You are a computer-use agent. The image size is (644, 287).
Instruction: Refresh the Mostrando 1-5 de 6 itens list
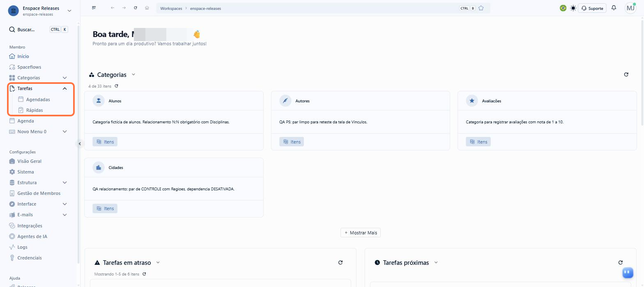tap(144, 274)
